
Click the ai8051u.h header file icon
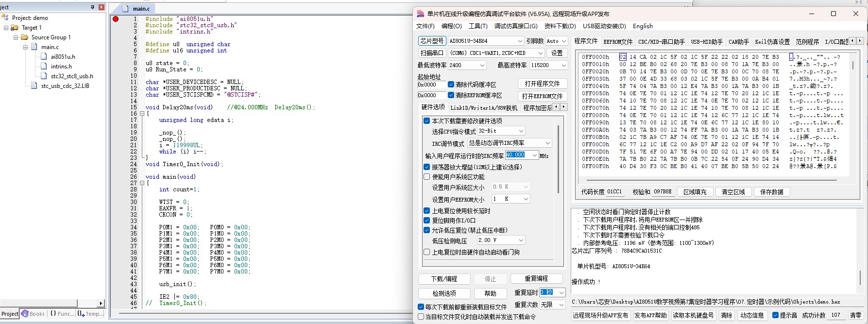click(x=44, y=57)
